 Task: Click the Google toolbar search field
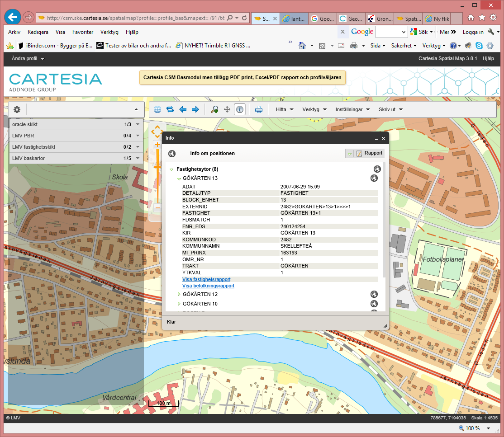point(391,32)
